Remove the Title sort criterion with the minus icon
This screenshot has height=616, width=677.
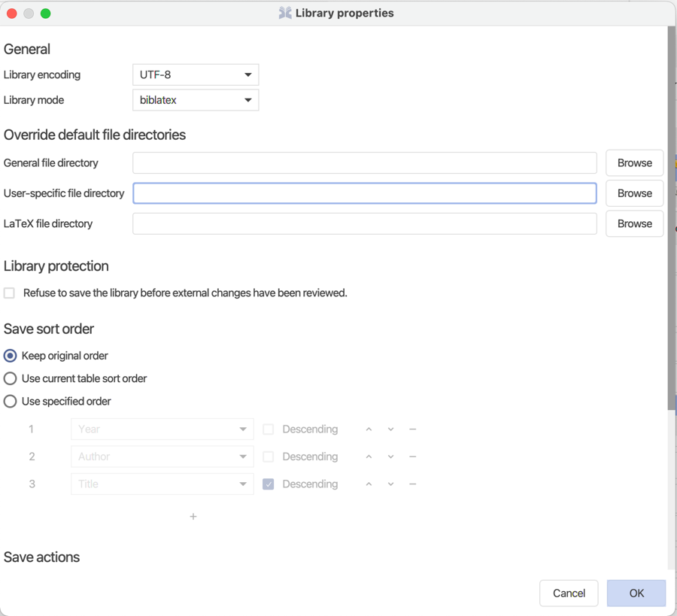pos(412,484)
